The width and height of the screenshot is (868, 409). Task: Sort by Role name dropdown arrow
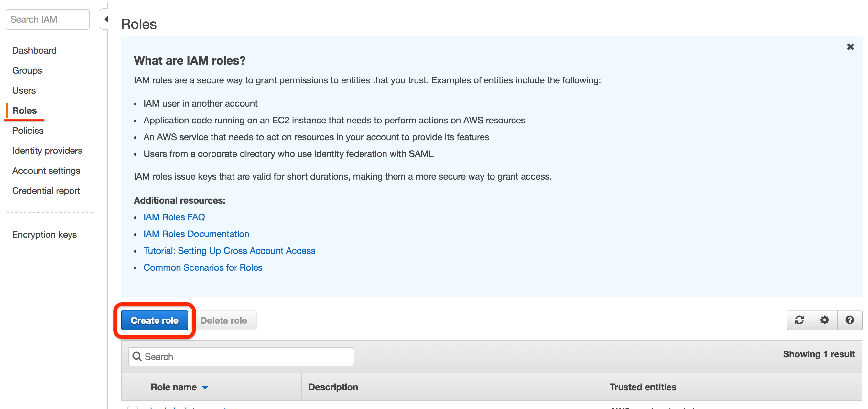(205, 387)
